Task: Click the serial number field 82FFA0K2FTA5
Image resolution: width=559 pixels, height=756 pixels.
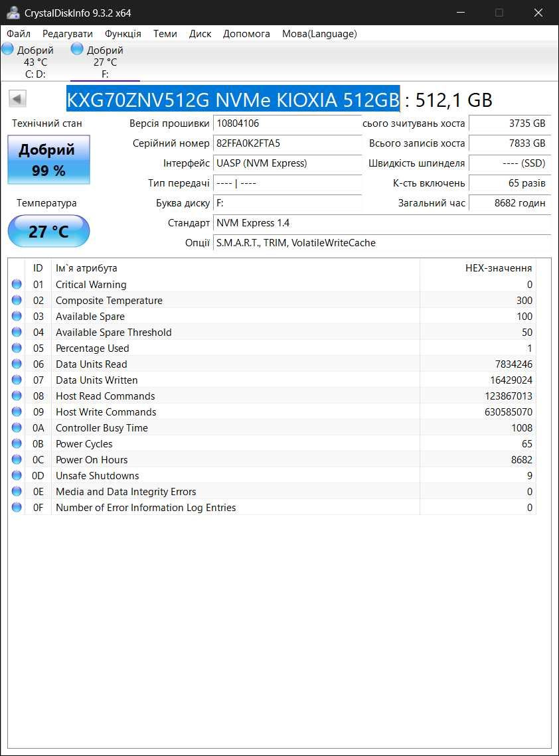Action: [x=287, y=143]
